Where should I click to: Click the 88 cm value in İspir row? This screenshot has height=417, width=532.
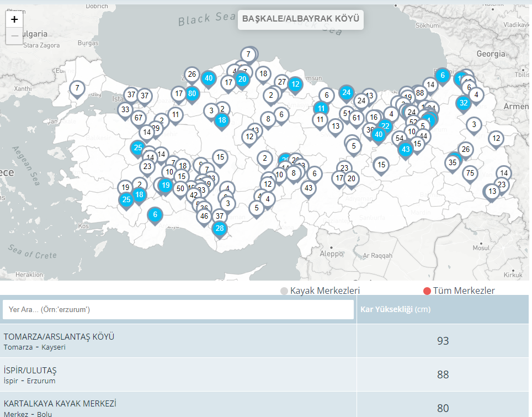pyautogui.click(x=443, y=374)
